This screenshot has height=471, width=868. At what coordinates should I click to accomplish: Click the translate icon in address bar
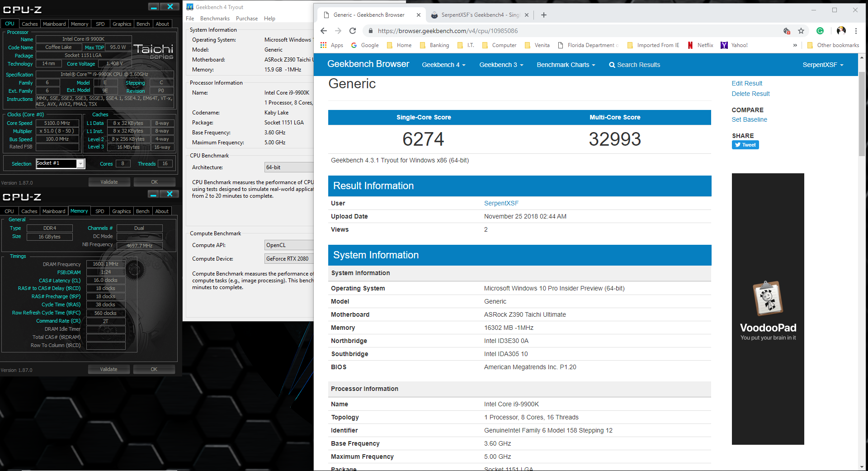coord(787,31)
